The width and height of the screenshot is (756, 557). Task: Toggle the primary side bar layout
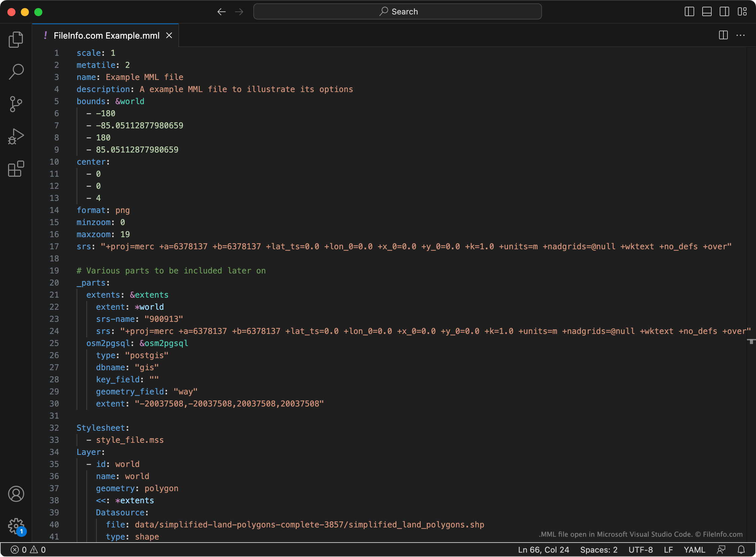[689, 12]
